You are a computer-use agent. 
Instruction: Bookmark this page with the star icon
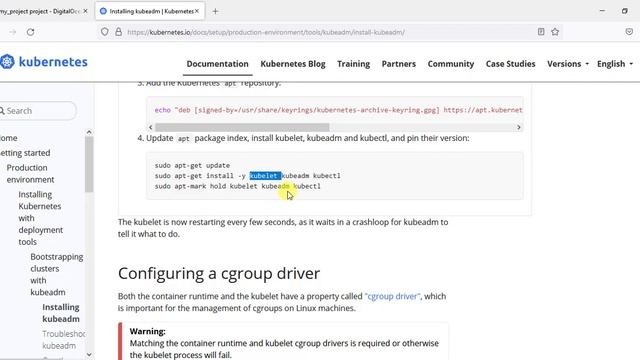tap(555, 32)
